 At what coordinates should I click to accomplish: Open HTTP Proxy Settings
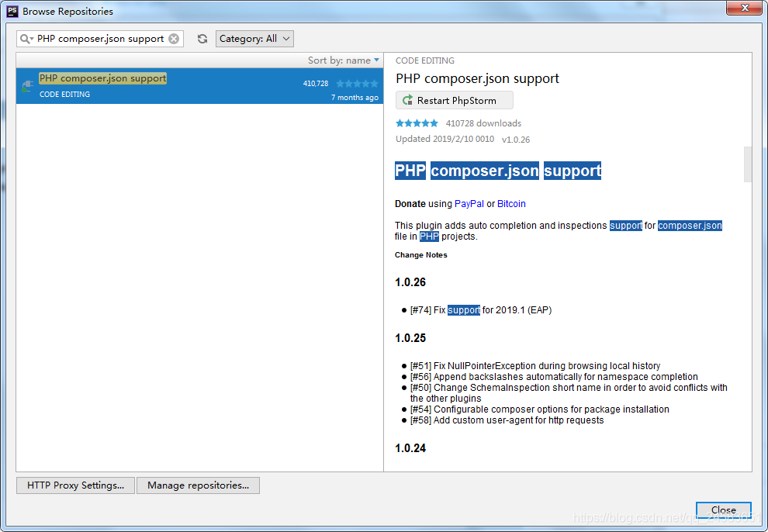pyautogui.click(x=75, y=485)
